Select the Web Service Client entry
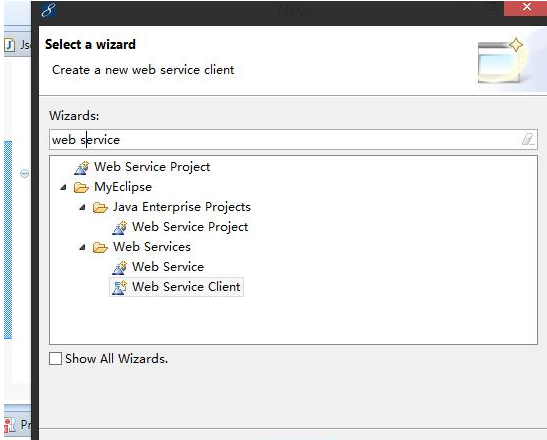This screenshot has width=547, height=440. pos(186,287)
